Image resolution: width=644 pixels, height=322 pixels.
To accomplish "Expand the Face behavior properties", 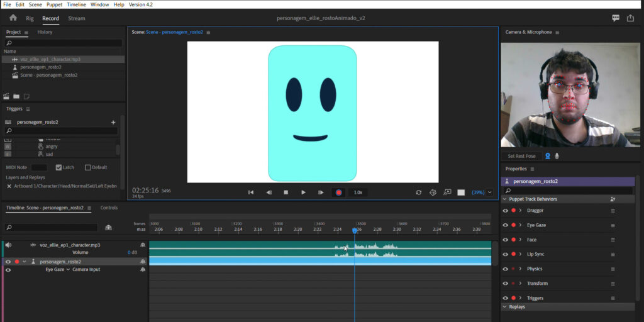I will tap(521, 240).
